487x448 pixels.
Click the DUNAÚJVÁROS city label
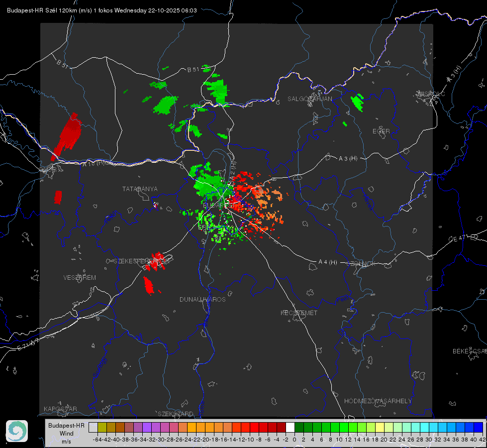[202, 299]
